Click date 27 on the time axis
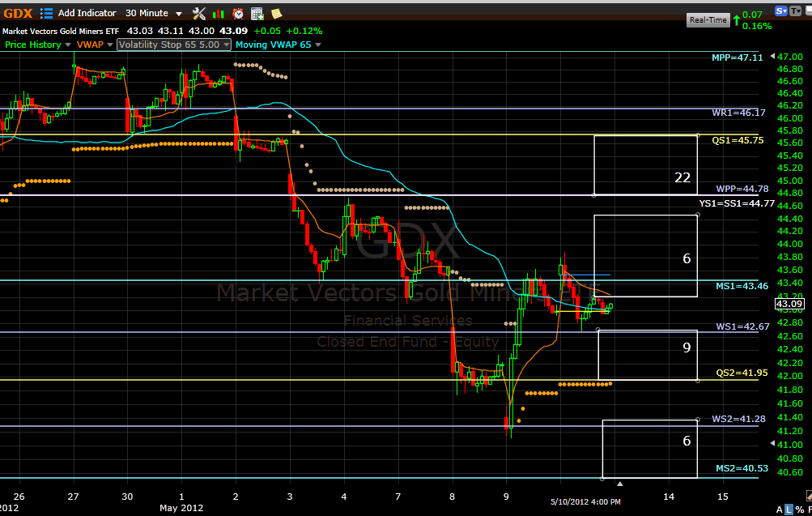The image size is (812, 516). (73, 497)
